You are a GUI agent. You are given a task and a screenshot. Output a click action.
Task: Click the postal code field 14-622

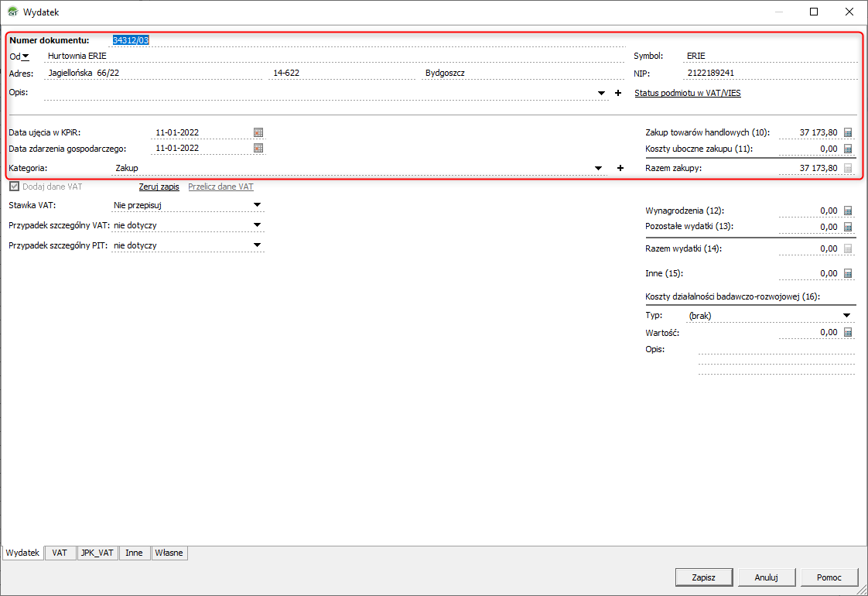[x=342, y=73]
